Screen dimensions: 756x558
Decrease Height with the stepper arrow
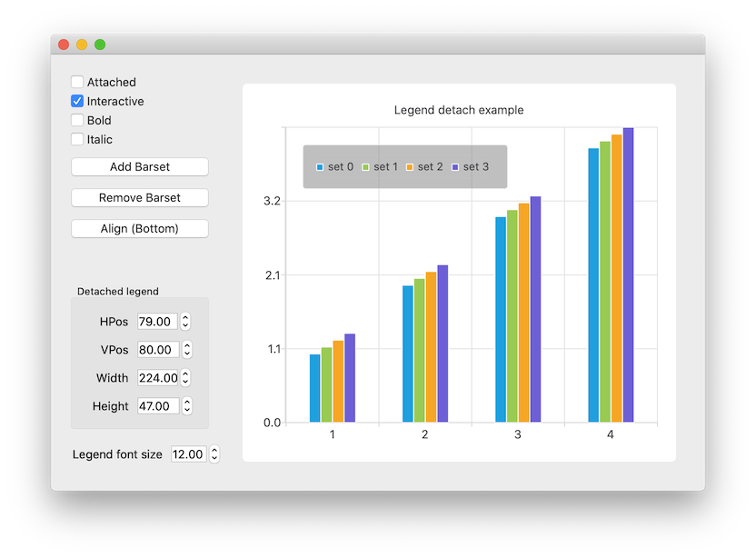184,410
